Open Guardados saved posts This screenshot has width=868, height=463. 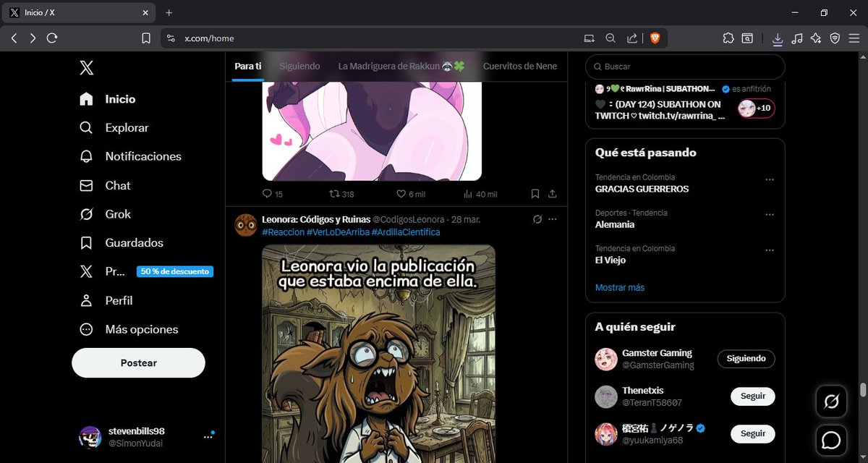pos(135,243)
